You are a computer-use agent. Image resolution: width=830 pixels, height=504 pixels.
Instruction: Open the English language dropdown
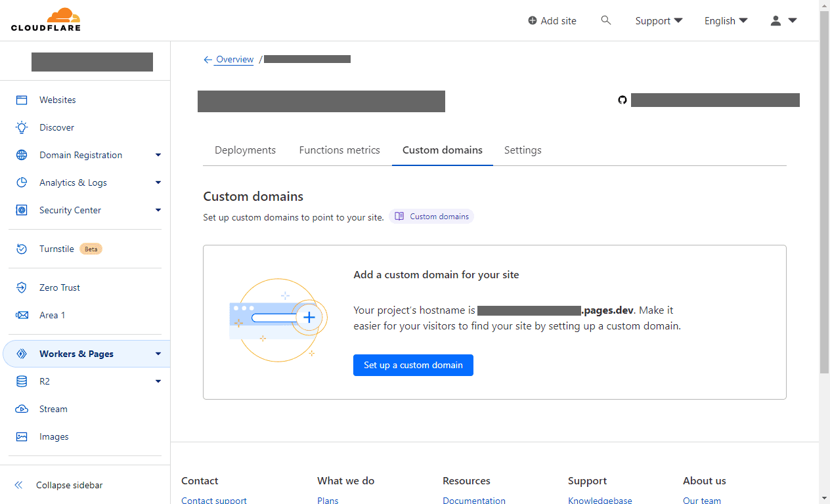726,20
